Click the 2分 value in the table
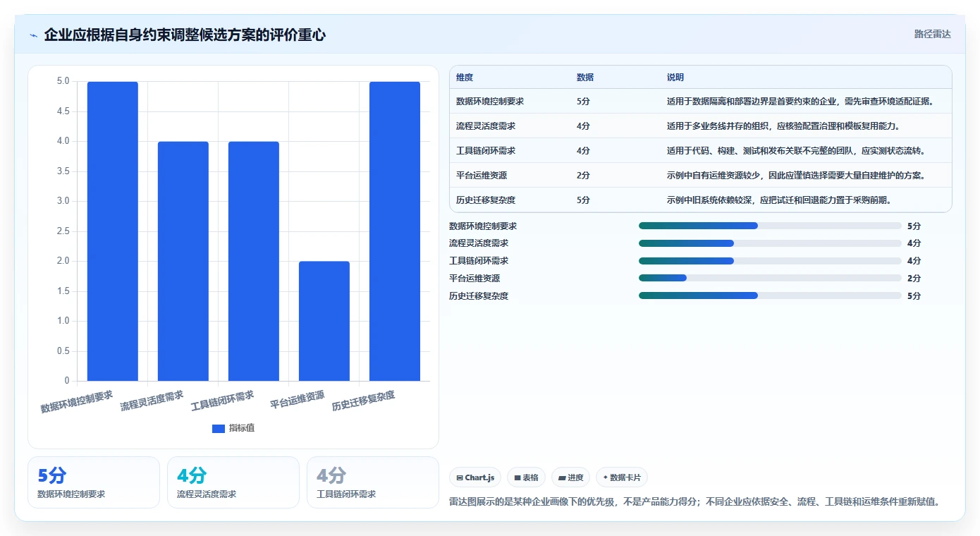 coord(583,176)
